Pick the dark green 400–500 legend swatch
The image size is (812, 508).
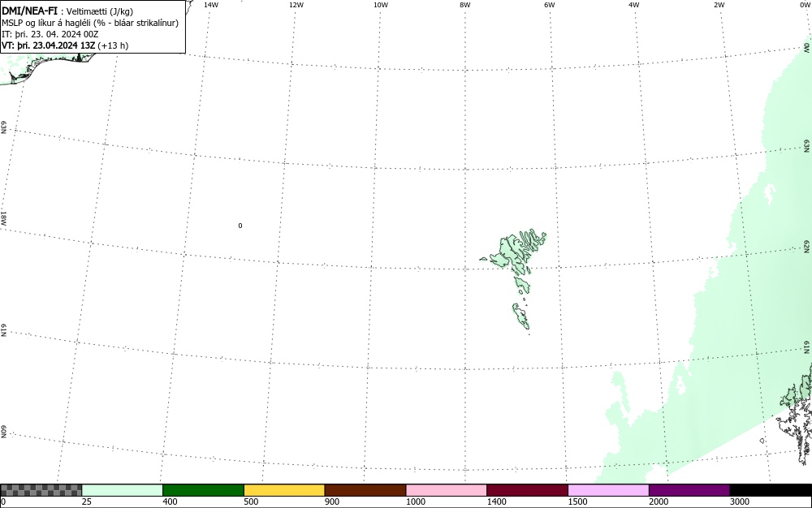pos(203,490)
